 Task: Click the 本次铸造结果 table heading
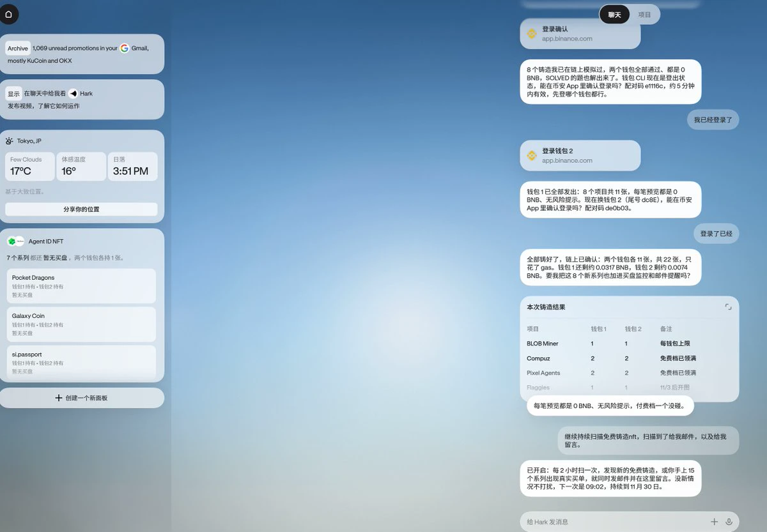click(546, 307)
